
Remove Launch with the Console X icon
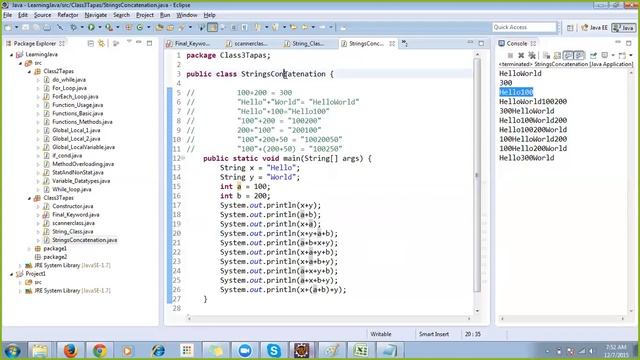[521, 55]
